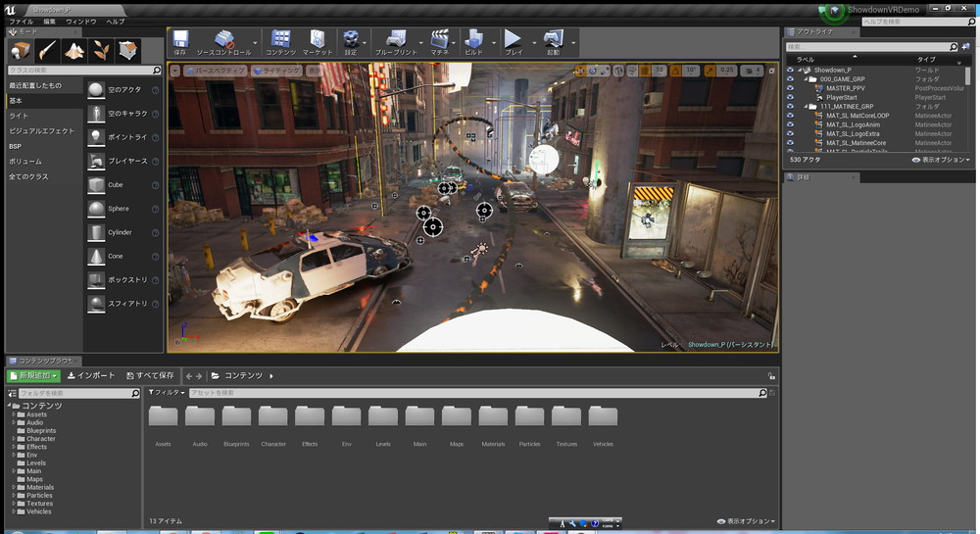Toggle visibility eye for PlayerStart row
980x534 pixels.
(x=790, y=97)
